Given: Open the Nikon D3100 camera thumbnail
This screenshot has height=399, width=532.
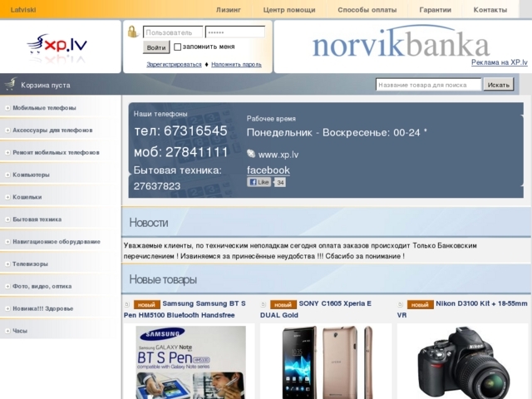Looking at the screenshot, I should pyautogui.click(x=463, y=362).
